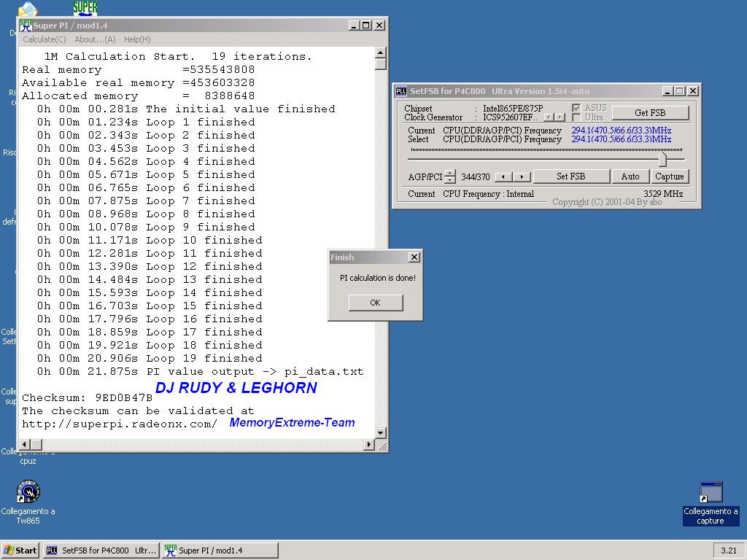Click the "ICS952607EF.." clock generator value
The height and width of the screenshot is (560, 747).
point(510,117)
